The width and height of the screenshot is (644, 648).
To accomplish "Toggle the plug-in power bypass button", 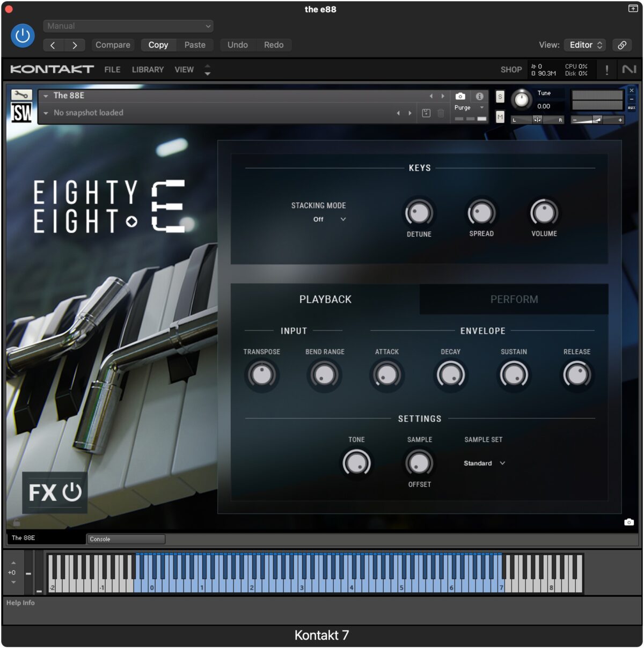I will [23, 36].
